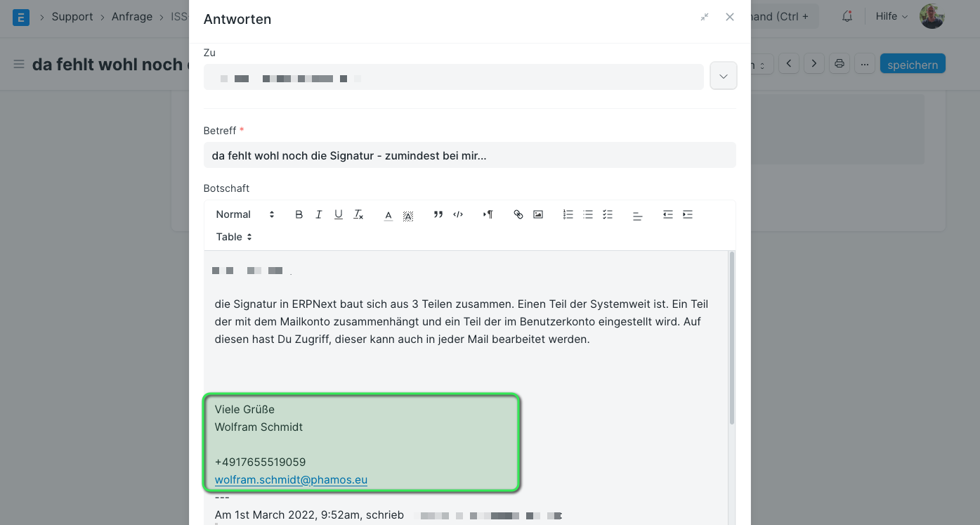Image resolution: width=980 pixels, height=525 pixels.
Task: Insert a blockquote in the message
Action: coord(438,214)
